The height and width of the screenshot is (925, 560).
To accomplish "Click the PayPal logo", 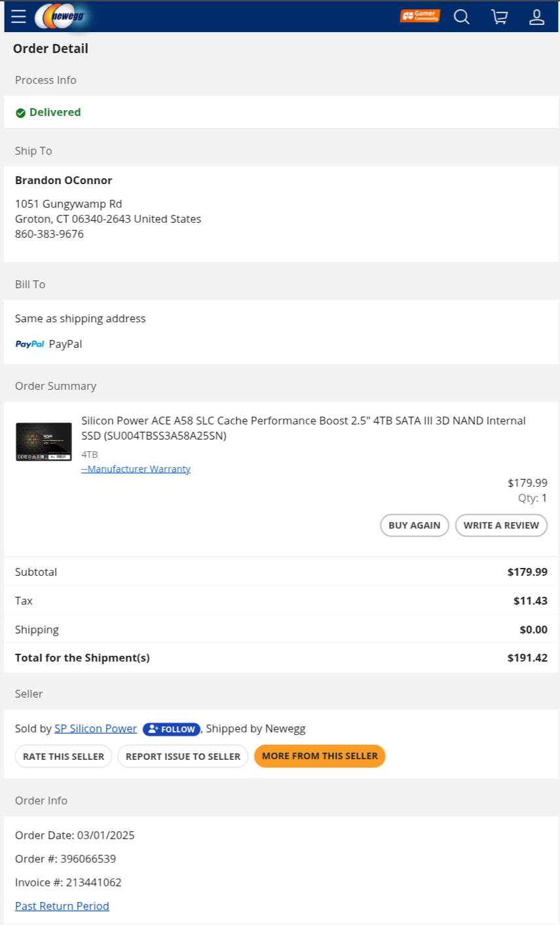I will point(29,344).
